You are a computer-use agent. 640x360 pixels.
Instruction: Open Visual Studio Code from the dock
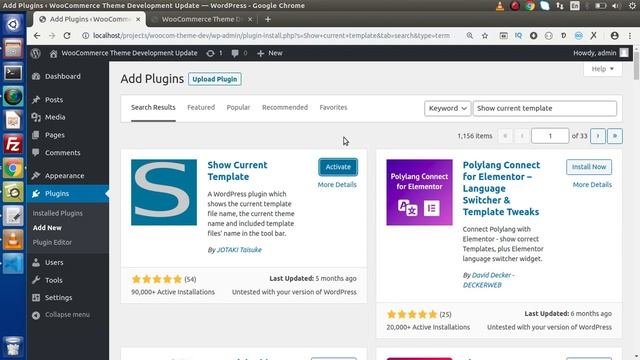click(13, 263)
